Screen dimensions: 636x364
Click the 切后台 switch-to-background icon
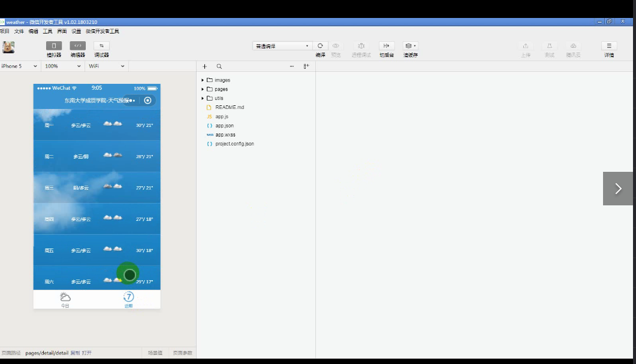point(386,45)
